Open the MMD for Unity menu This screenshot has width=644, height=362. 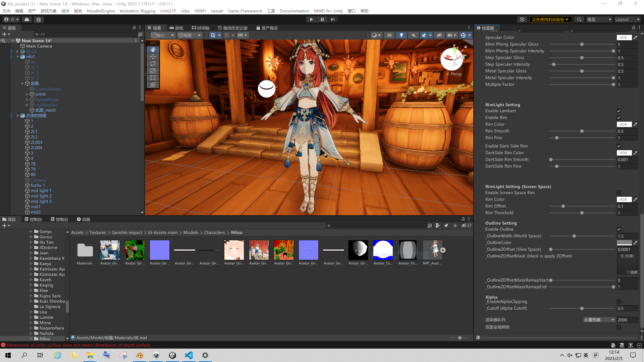pyautogui.click(x=328, y=11)
